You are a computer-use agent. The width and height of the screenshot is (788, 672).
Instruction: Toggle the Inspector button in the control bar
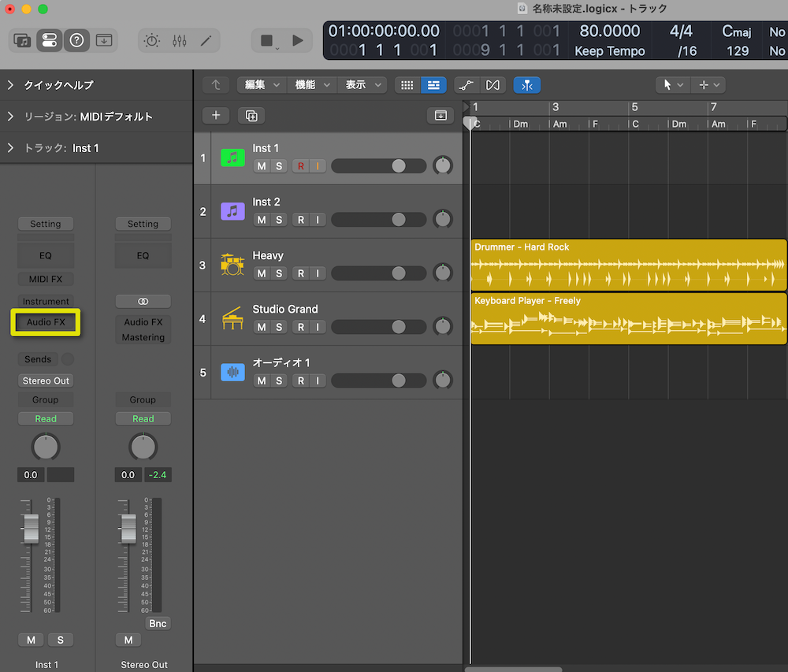tap(49, 40)
